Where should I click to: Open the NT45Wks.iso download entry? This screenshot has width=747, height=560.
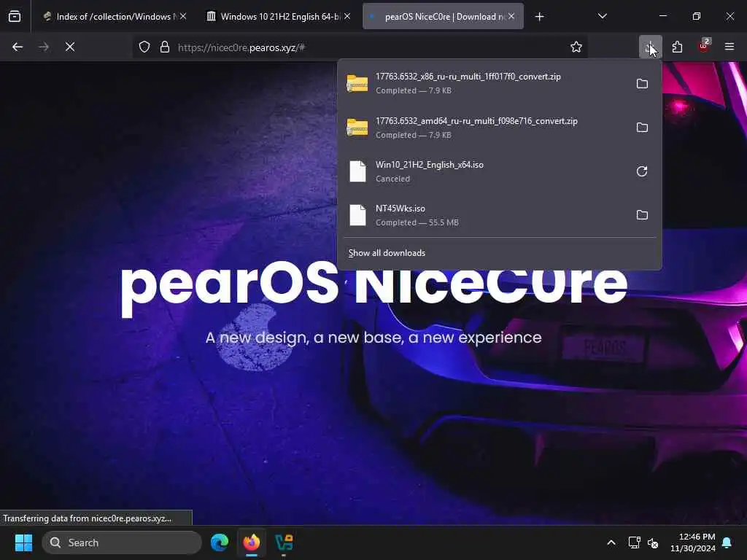(486, 215)
